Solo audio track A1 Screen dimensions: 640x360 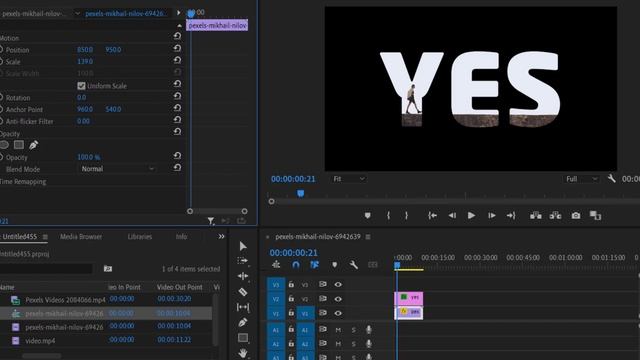click(x=353, y=329)
